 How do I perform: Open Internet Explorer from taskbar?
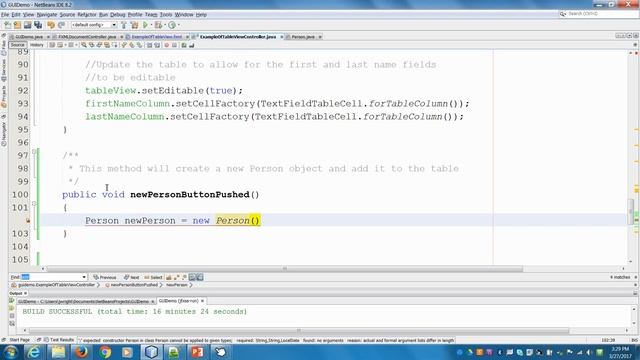(33, 351)
